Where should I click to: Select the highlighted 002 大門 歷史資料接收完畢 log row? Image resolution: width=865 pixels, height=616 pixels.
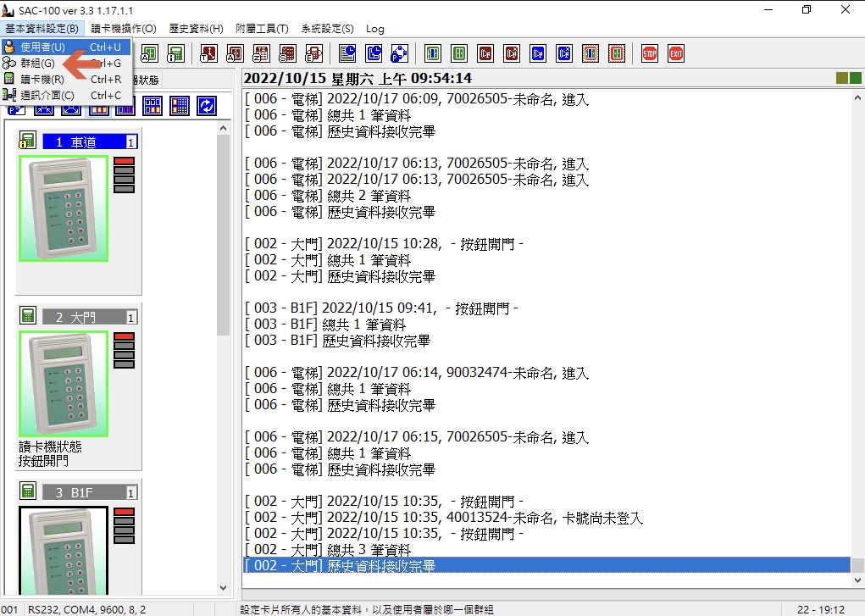tap(546, 565)
